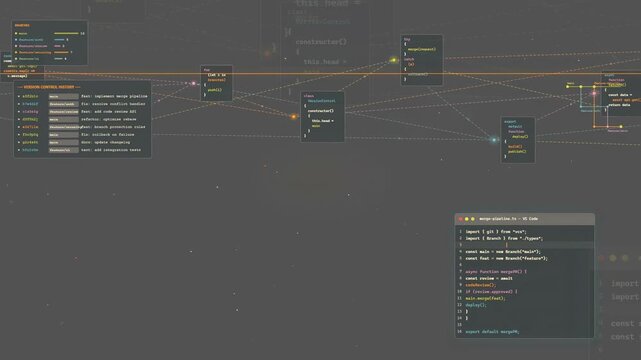The height and width of the screenshot is (360, 641).
Task: Click line 4 'const main = new Branch'
Action: pos(503,252)
